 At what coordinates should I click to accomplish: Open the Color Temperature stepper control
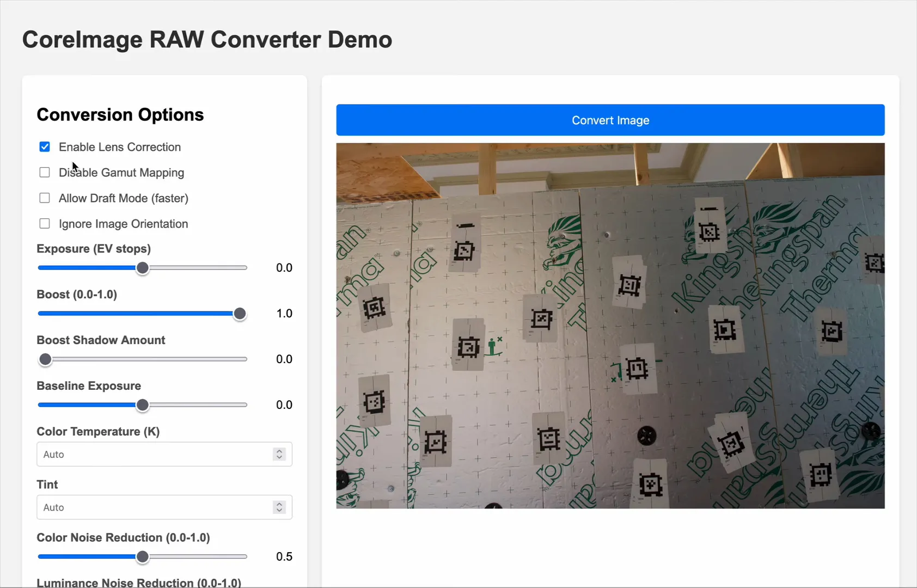[279, 454]
